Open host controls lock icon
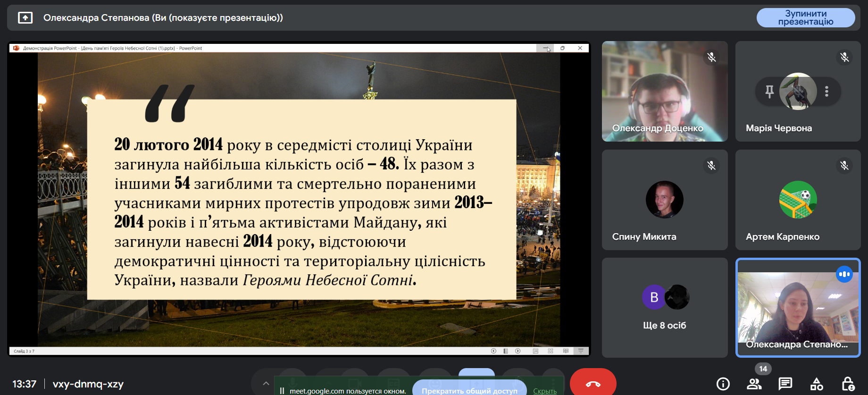This screenshot has height=395, width=868. point(848,384)
